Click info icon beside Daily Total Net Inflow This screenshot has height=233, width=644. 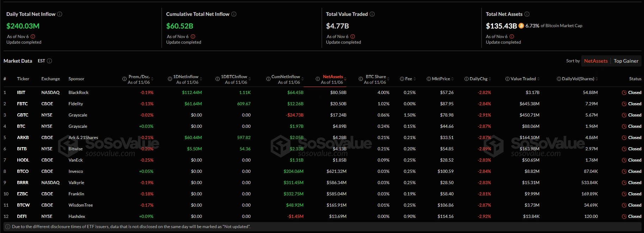[60, 14]
